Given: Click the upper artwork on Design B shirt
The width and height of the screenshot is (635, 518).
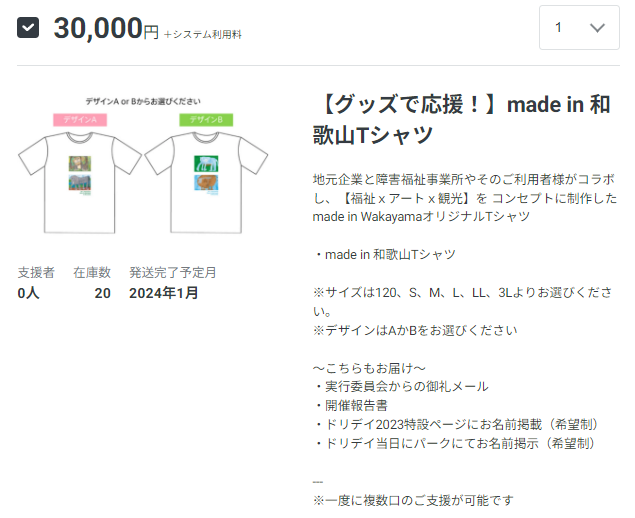Looking at the screenshot, I should coord(207,163).
